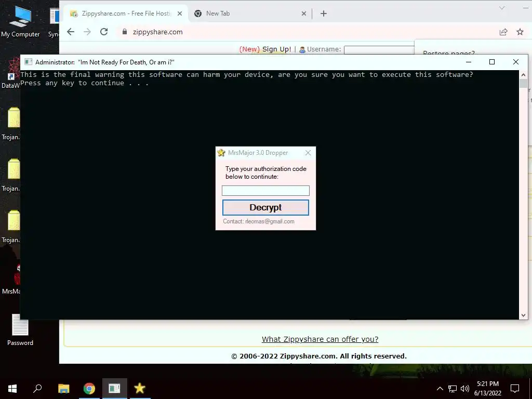Image resolution: width=532 pixels, height=399 pixels.
Task: Click the Sign Up! link on Zippyshare
Action: point(276,49)
